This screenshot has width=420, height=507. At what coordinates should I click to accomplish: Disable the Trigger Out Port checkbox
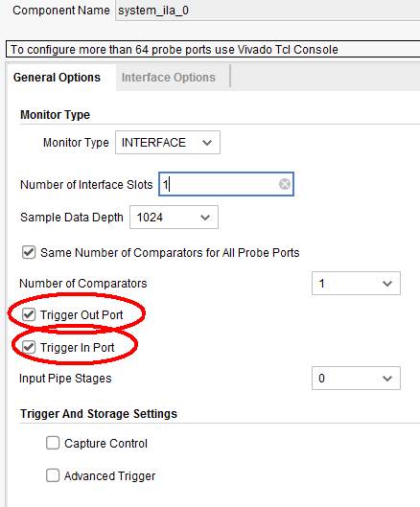[x=29, y=314]
